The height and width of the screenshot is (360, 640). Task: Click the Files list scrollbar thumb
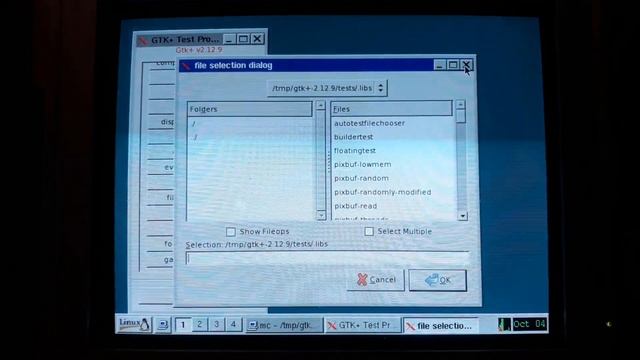pyautogui.click(x=461, y=116)
